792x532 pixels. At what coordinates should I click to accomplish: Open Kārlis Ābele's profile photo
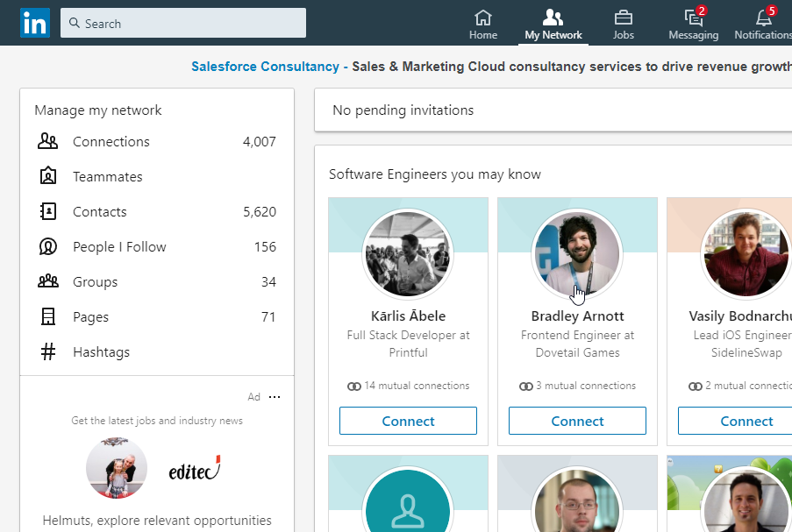(408, 253)
